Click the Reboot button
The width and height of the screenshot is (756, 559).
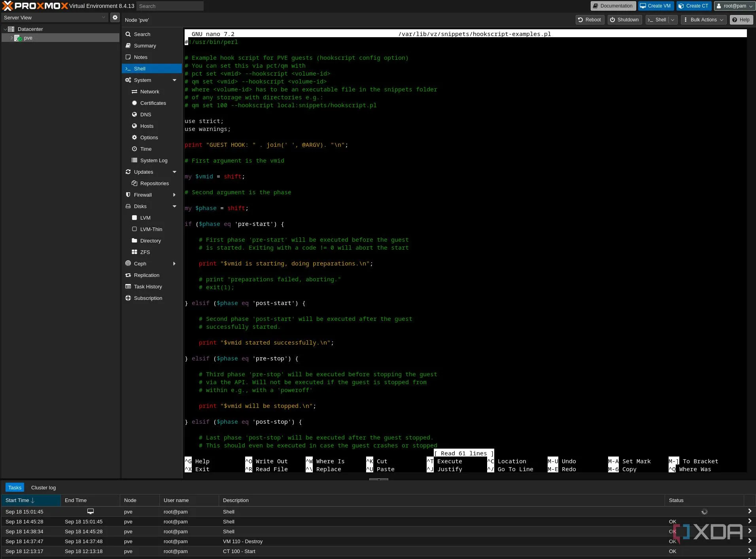[590, 20]
